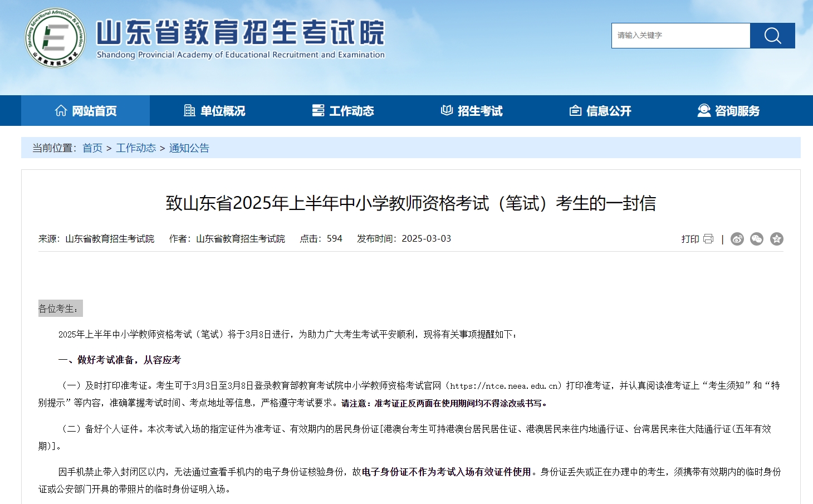Share article to Weibo icon
The image size is (813, 504).
pos(737,239)
